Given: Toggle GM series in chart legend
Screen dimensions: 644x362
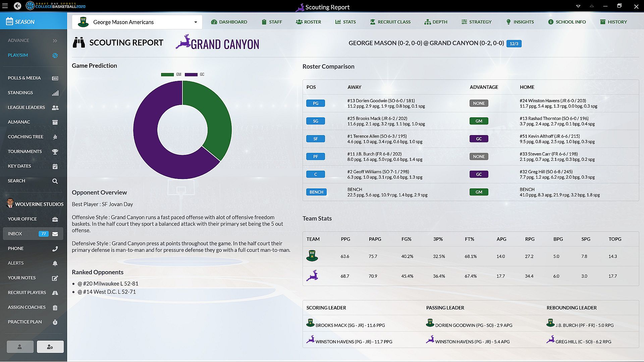Looking at the screenshot, I should point(171,74).
